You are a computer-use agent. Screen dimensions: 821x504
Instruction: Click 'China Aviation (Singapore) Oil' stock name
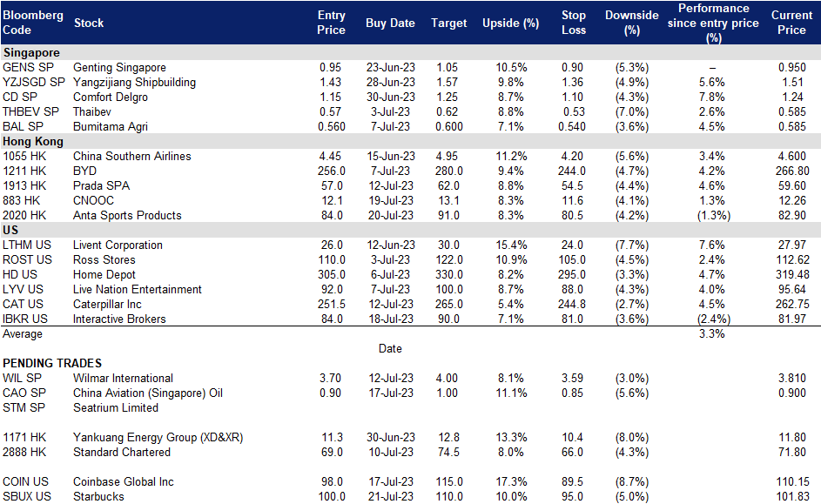(x=148, y=393)
